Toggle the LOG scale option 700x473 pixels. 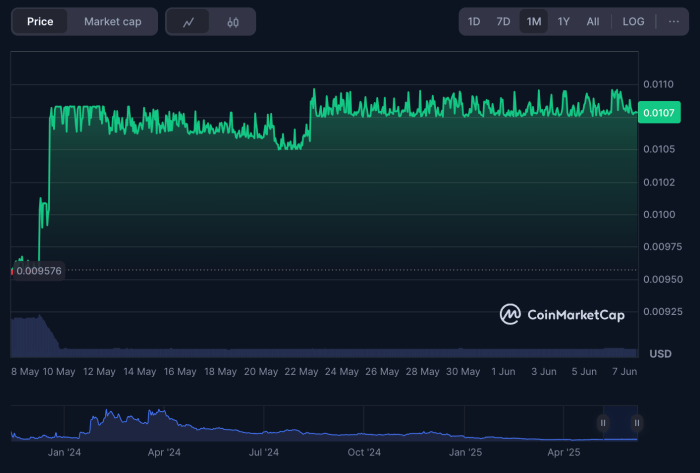pos(633,22)
